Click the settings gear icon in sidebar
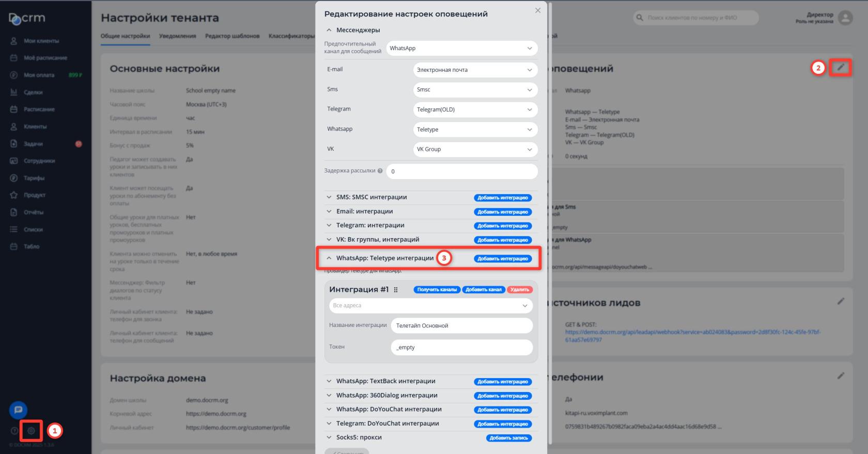Image resolution: width=868 pixels, height=454 pixels. coord(31,430)
